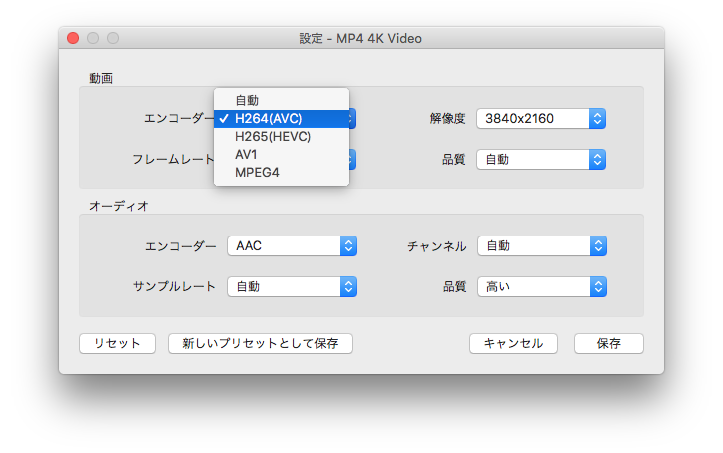
Task: Expand the チャンネル dropdown
Action: pyautogui.click(x=540, y=246)
